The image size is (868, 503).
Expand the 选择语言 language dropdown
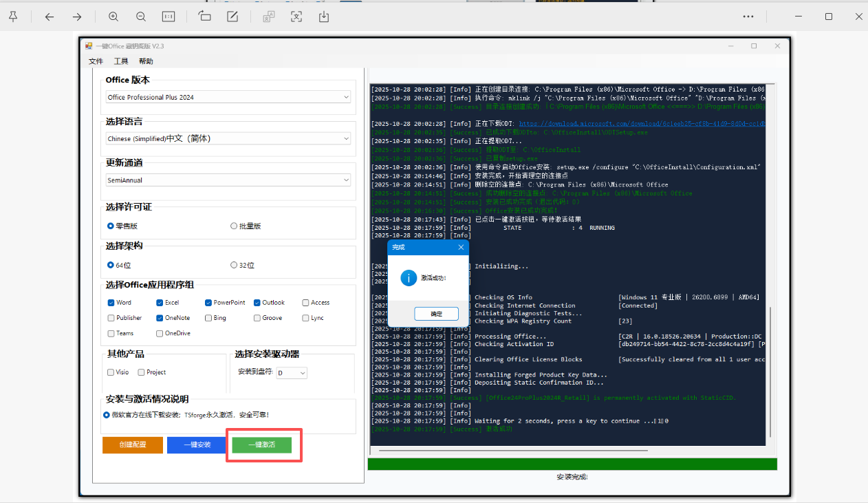tap(228, 138)
